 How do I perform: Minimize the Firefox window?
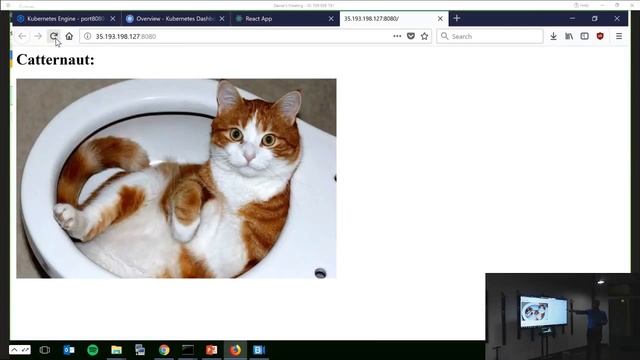[572, 18]
